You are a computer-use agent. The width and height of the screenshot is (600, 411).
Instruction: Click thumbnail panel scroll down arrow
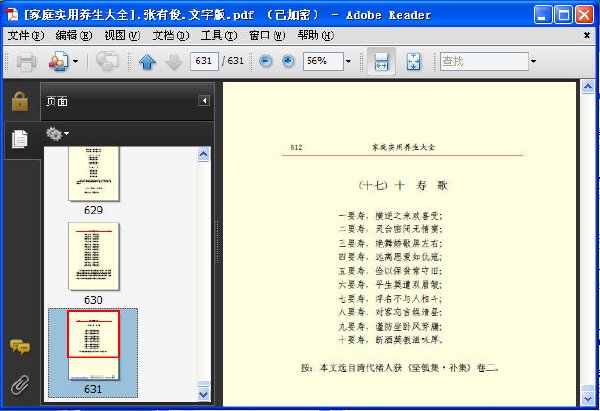[x=204, y=394]
